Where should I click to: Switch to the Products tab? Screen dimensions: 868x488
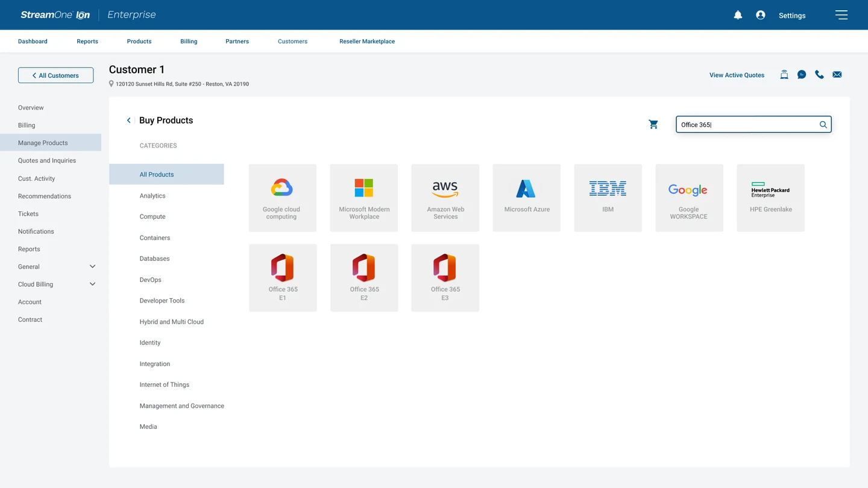(x=139, y=42)
